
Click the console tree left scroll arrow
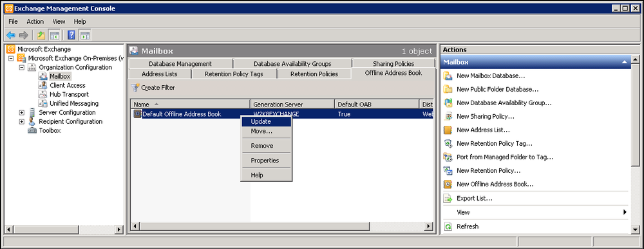[x=10, y=230]
